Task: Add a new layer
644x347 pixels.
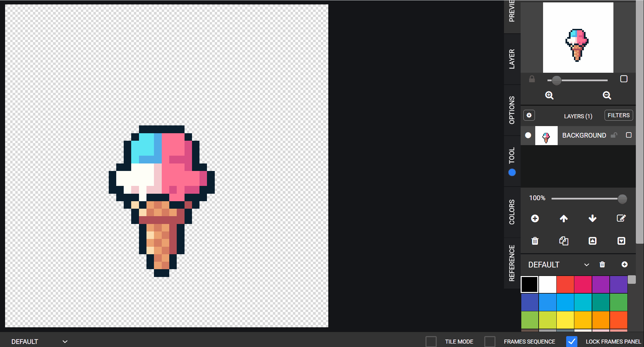Action: click(535, 218)
